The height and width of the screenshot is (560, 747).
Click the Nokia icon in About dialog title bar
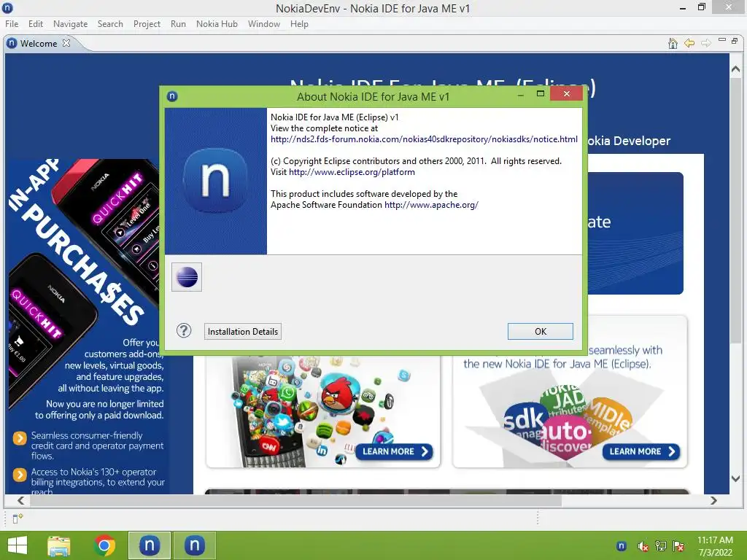click(172, 97)
